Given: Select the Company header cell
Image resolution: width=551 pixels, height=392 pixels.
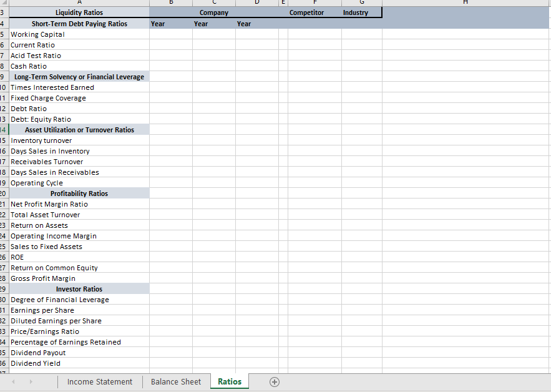Looking at the screenshot, I should tap(213, 12).
